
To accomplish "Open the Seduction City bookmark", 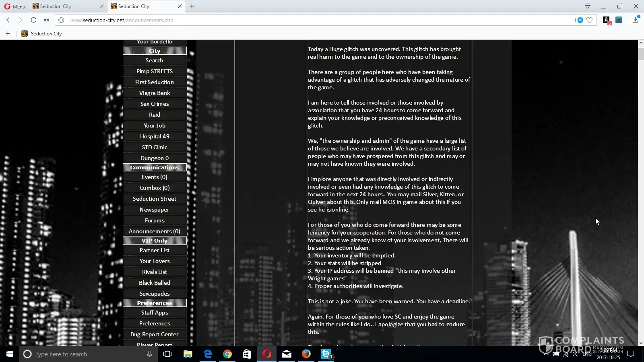I will (42, 34).
